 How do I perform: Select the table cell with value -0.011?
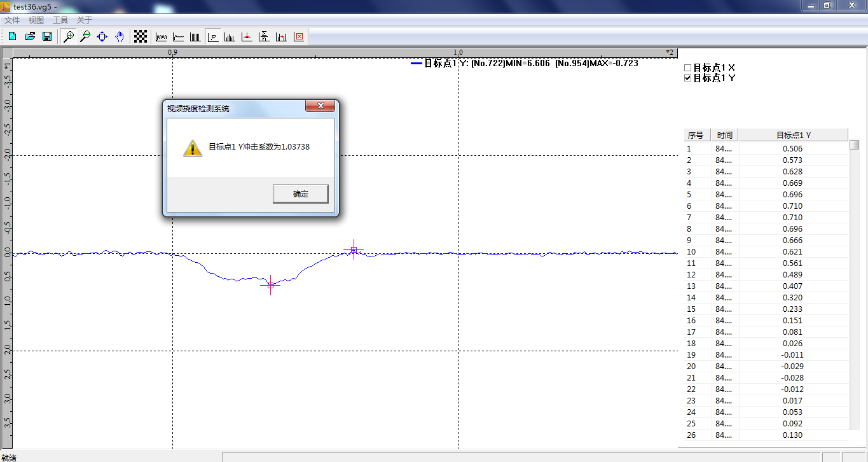[x=793, y=355]
